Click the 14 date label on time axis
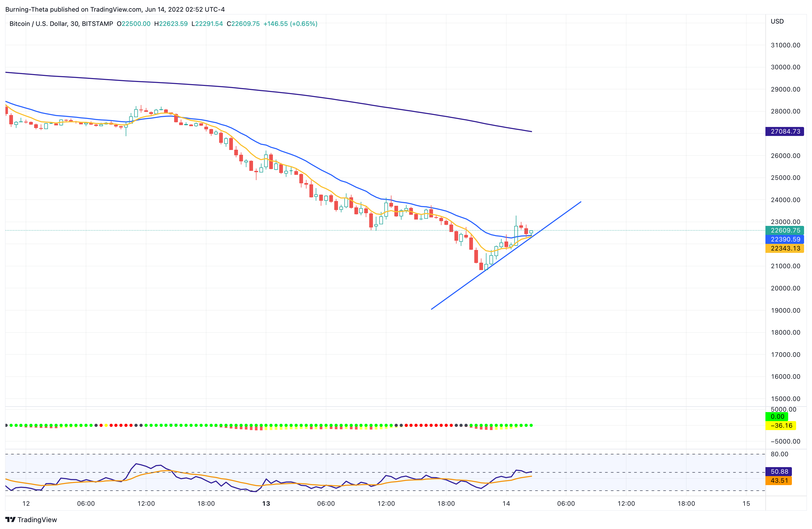This screenshot has height=529, width=812. point(506,503)
